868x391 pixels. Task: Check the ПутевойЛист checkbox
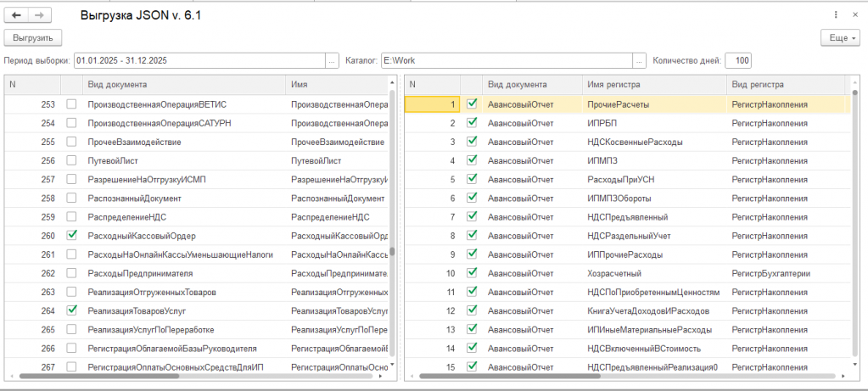tap(71, 160)
